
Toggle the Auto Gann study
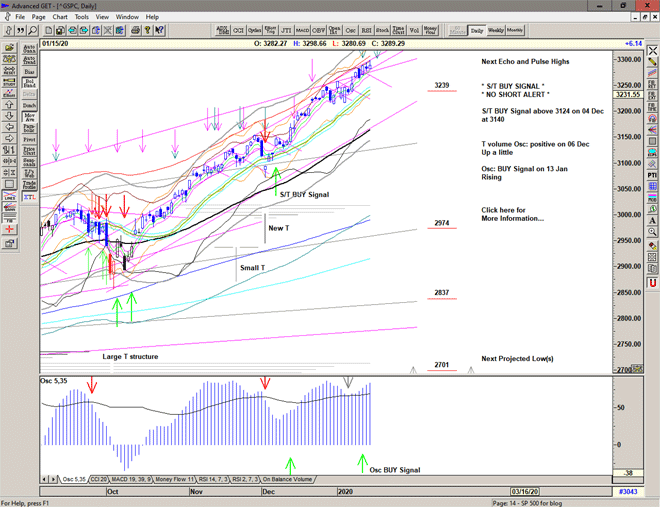pyautogui.click(x=29, y=49)
